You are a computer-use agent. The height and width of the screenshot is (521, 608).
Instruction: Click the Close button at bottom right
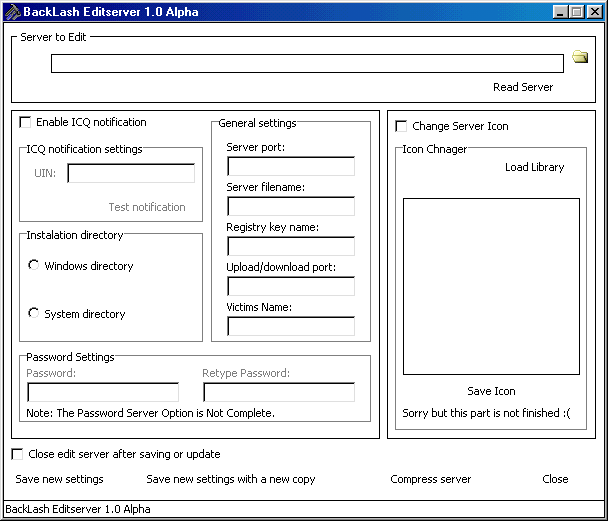click(x=555, y=479)
